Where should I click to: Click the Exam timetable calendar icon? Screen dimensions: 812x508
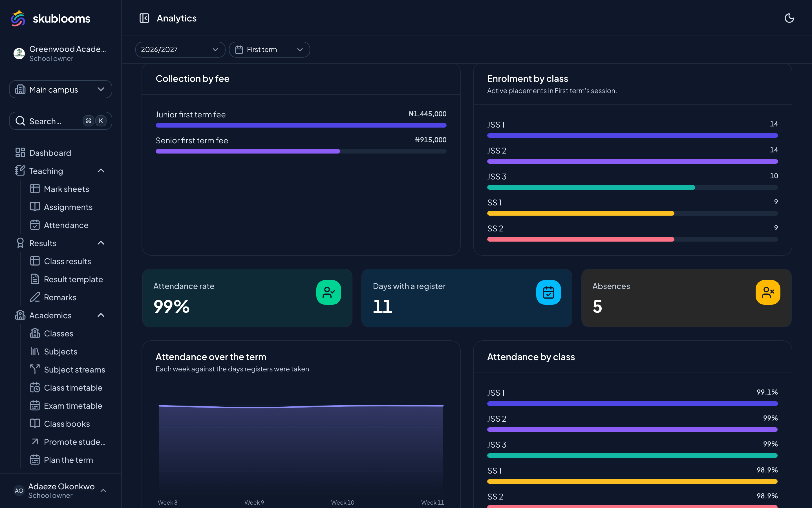35,406
